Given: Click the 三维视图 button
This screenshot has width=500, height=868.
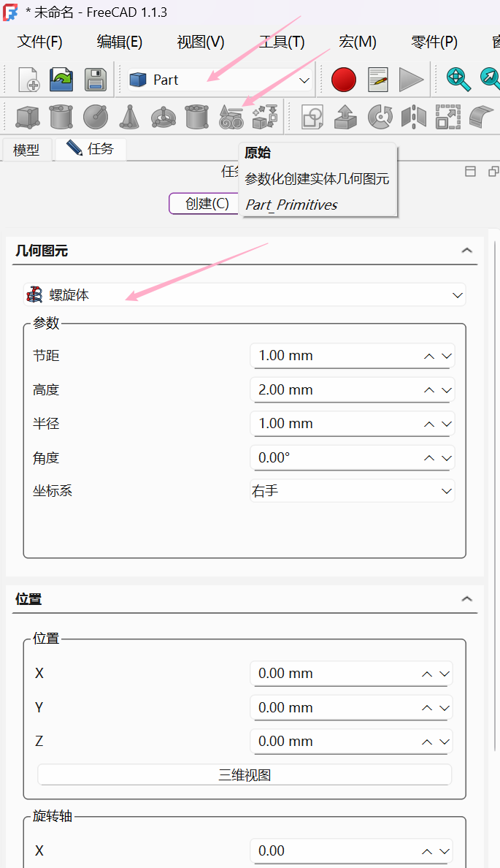Looking at the screenshot, I should click(x=245, y=775).
